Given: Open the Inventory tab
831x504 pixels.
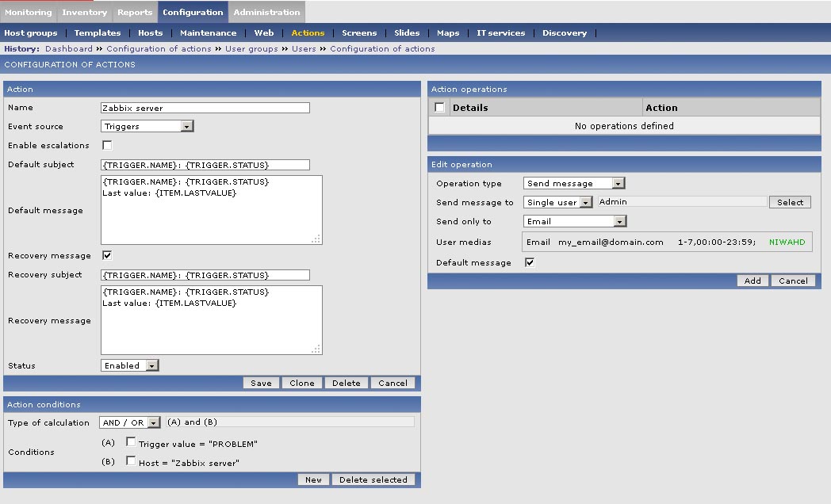Looking at the screenshot, I should point(84,12).
